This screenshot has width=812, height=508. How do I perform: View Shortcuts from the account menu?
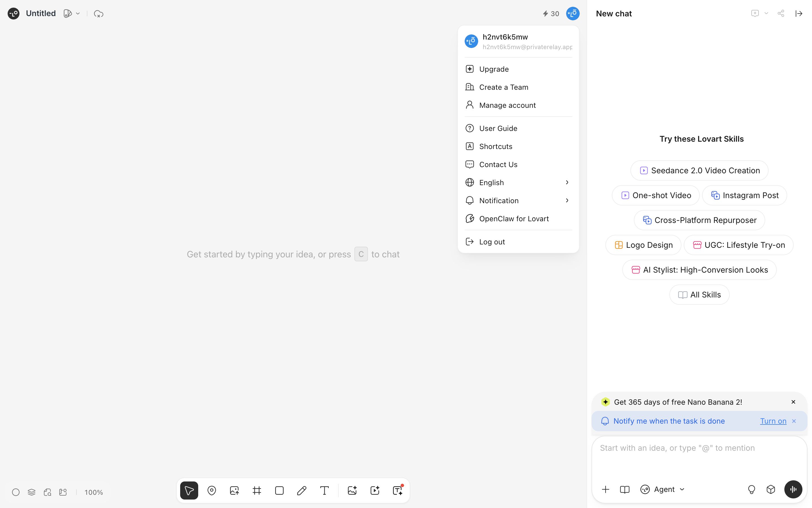(518, 146)
